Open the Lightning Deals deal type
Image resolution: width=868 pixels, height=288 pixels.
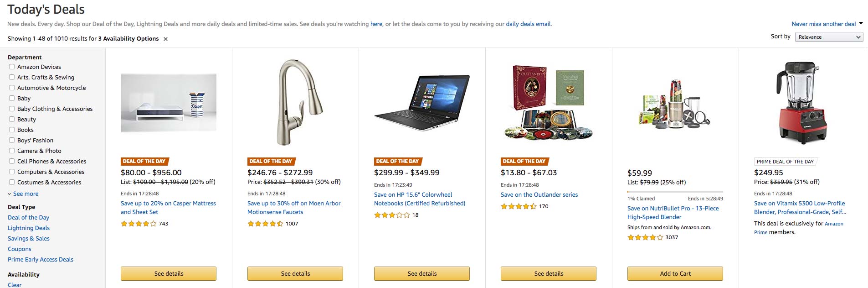(x=28, y=228)
